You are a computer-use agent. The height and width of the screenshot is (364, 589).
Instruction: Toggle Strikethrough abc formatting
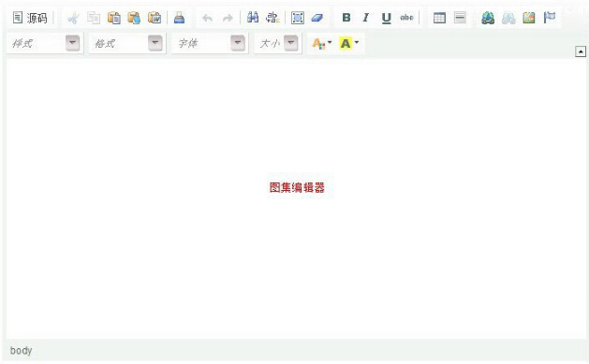point(406,18)
